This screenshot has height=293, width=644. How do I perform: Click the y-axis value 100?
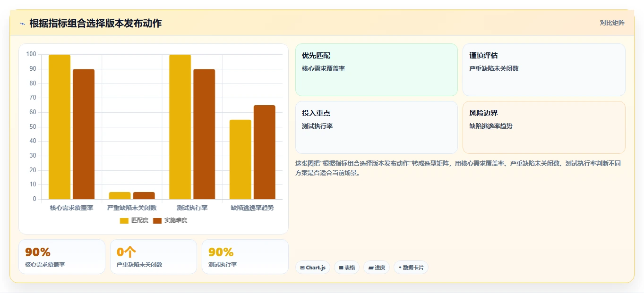click(x=31, y=54)
